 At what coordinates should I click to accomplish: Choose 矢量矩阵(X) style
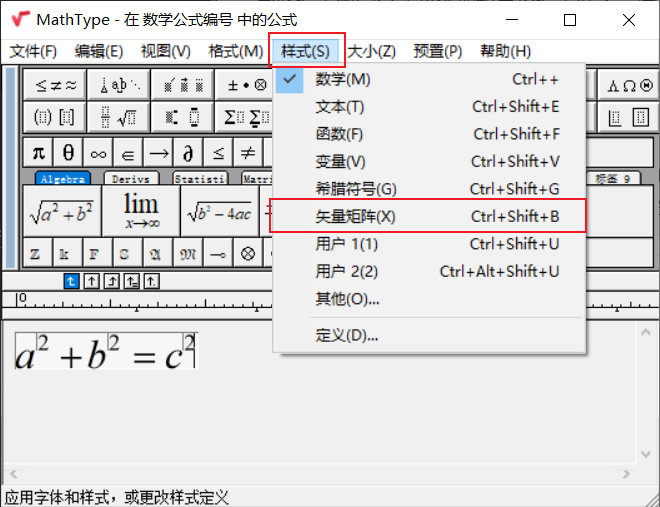click(429, 217)
